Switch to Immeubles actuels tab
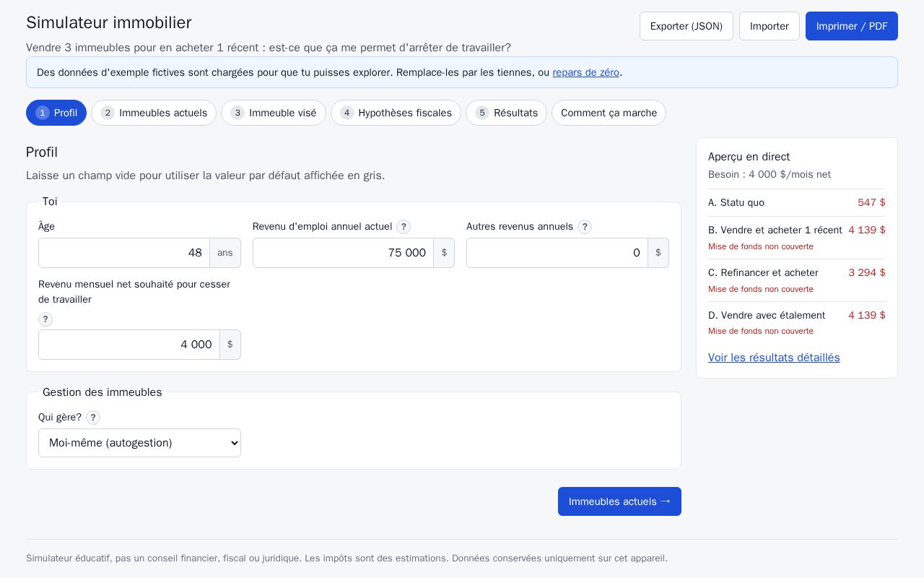The height and width of the screenshot is (578, 924). point(154,113)
